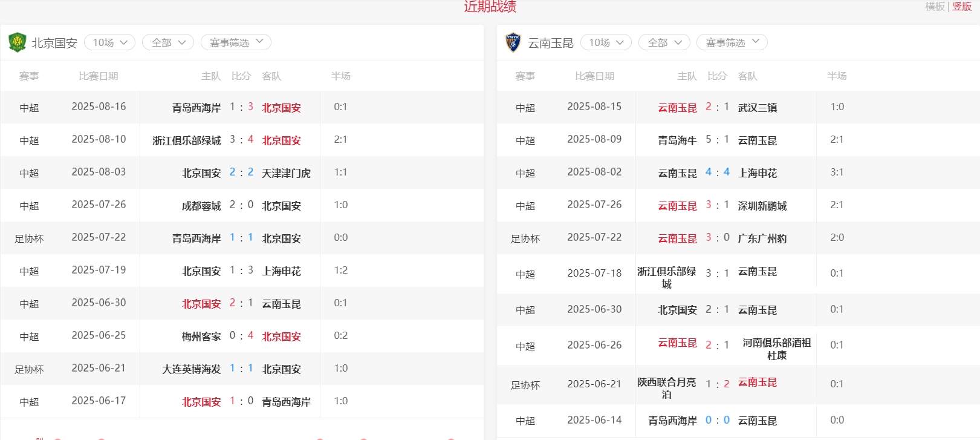This screenshot has width=980, height=440.
Task: Click 广东广州豹 team name link
Action: 762,238
